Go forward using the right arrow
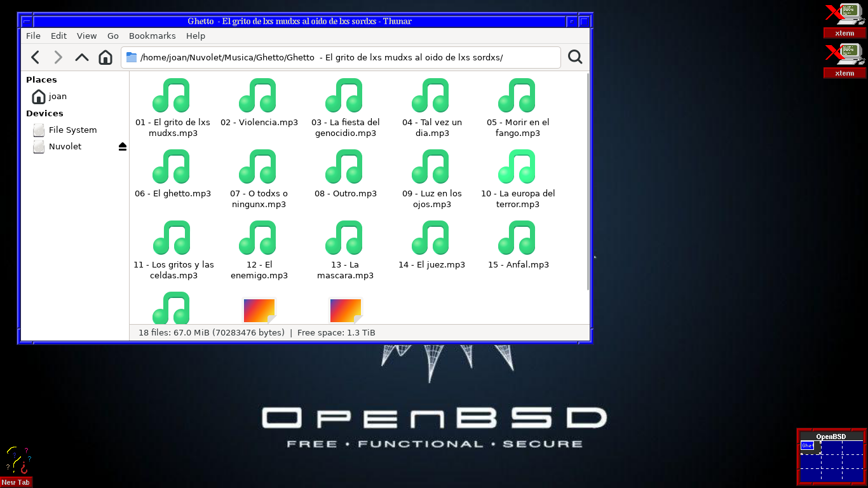Viewport: 868px width, 488px height. (58, 57)
